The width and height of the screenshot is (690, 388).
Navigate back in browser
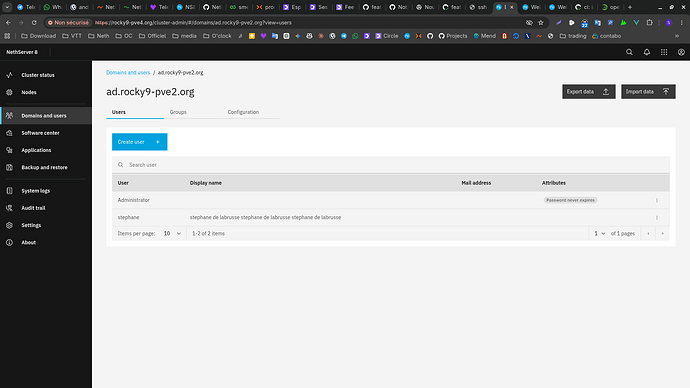(x=8, y=22)
